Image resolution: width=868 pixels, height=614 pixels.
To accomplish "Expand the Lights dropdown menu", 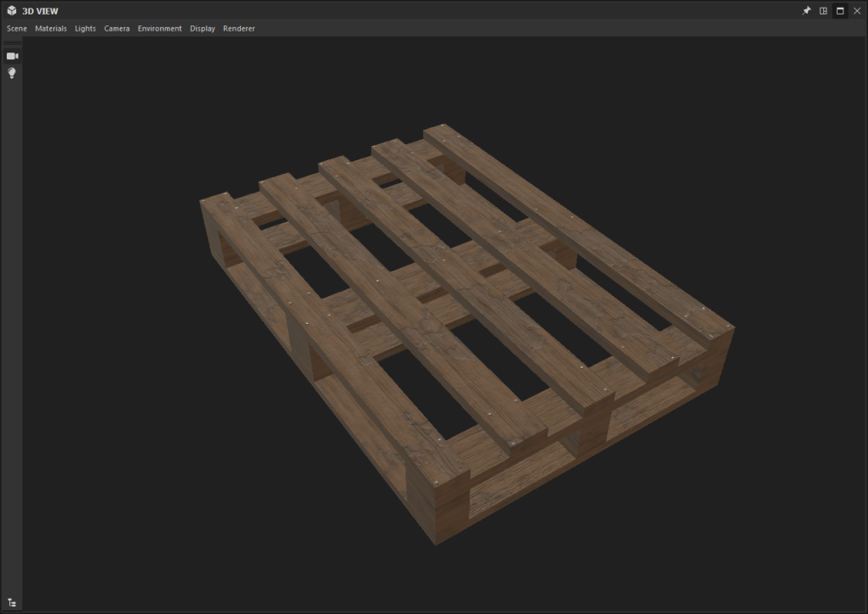I will [86, 29].
